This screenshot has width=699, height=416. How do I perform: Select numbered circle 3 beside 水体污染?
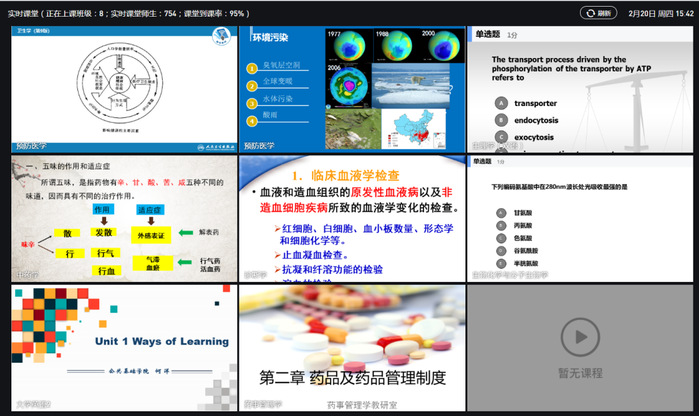coord(252,103)
